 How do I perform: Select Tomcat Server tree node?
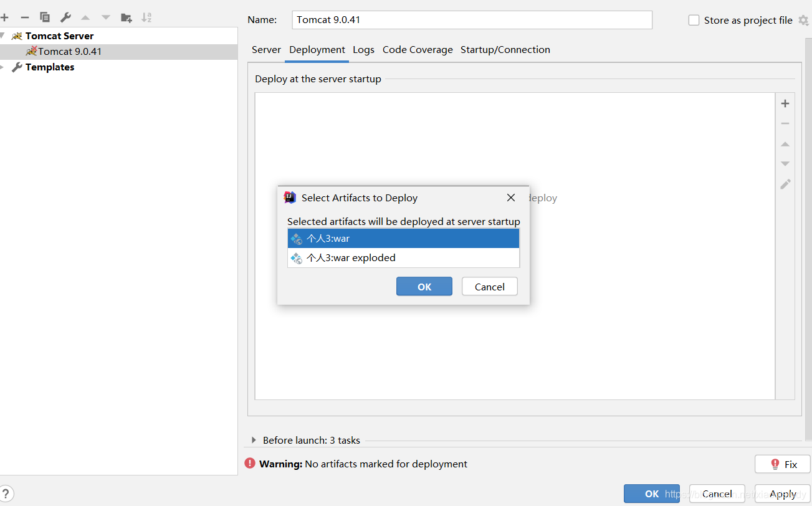pos(59,36)
